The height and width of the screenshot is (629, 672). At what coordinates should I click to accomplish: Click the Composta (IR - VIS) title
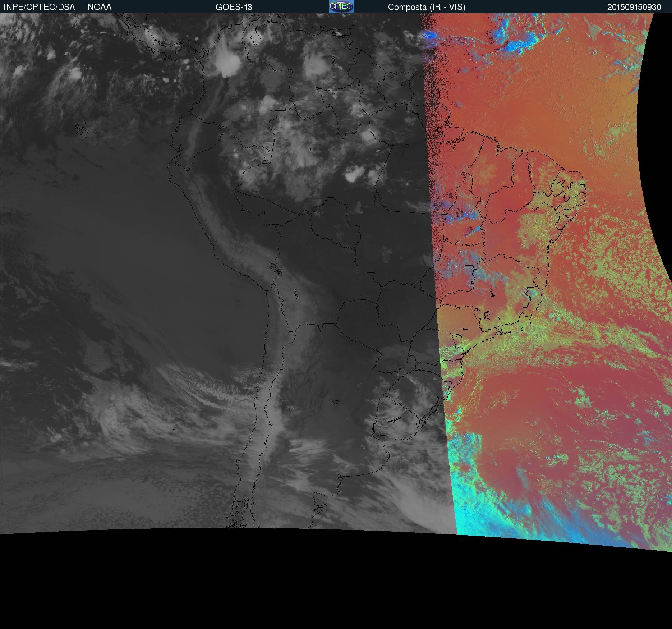426,7
